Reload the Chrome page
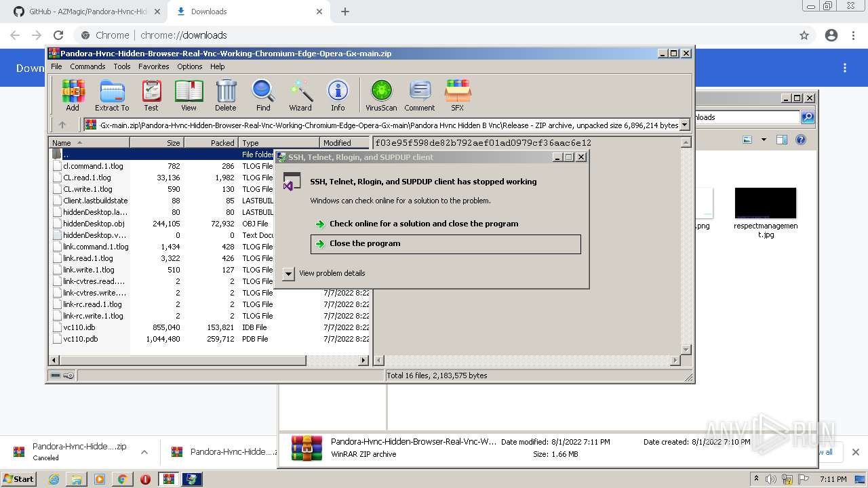This screenshot has width=868, height=488. click(58, 35)
